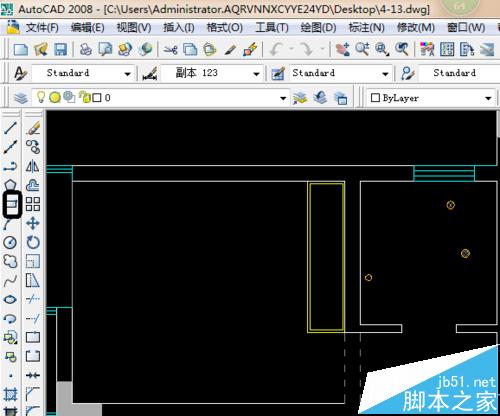
Task: Open the ByLayer color control dropdown
Action: (488, 98)
